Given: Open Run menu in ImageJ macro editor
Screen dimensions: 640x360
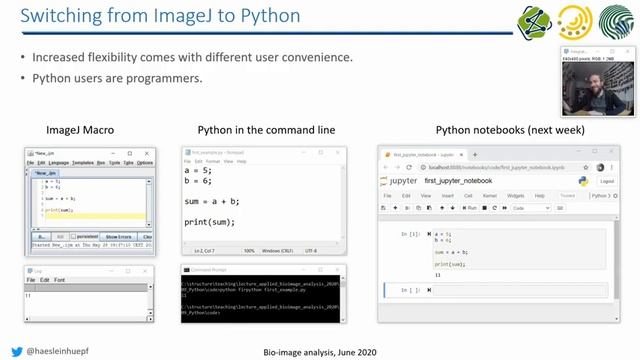Looking at the screenshot, I should pos(101,163).
